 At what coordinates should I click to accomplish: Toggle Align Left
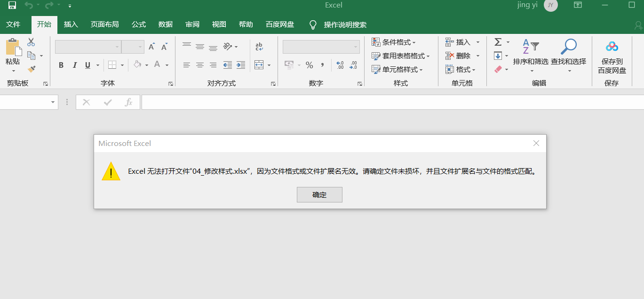tap(187, 65)
